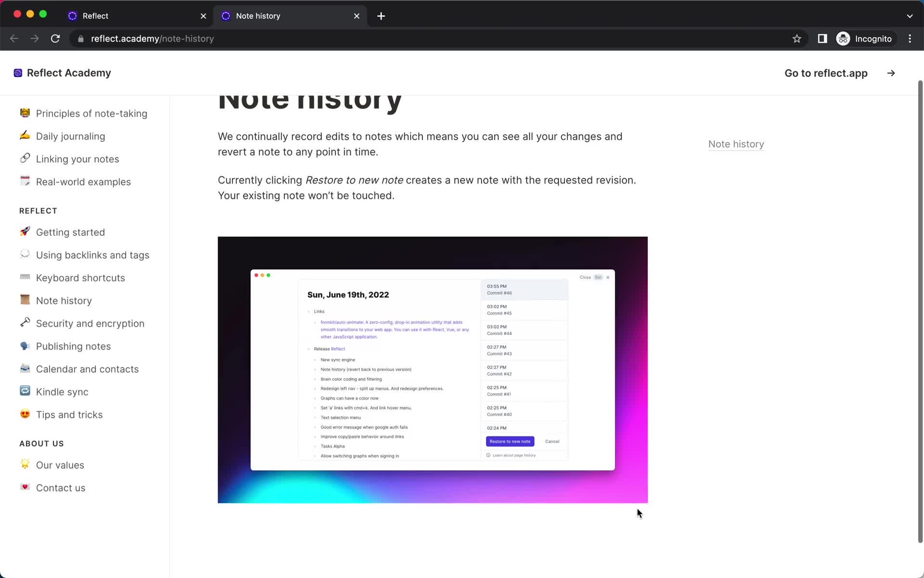Open the Note history sidebar item
This screenshot has width=924, height=578.
[x=64, y=301]
